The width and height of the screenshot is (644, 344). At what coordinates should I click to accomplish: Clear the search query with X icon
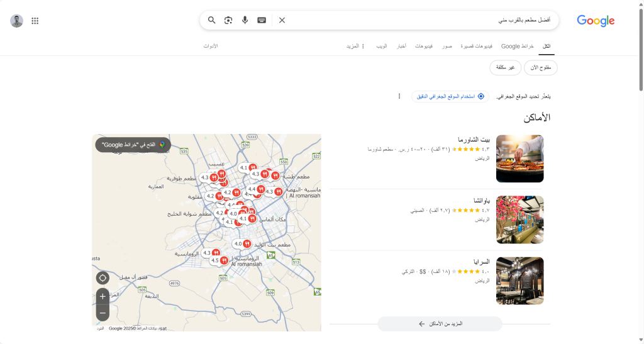(282, 20)
